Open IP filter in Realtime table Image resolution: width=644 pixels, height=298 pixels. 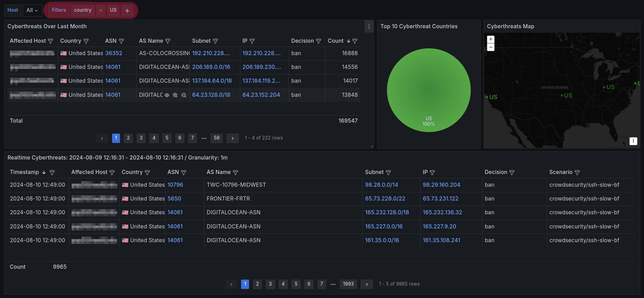coord(432,172)
